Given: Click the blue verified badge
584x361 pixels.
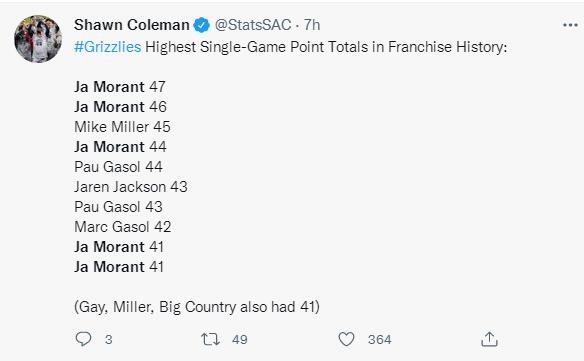Looking at the screenshot, I should coord(201,25).
